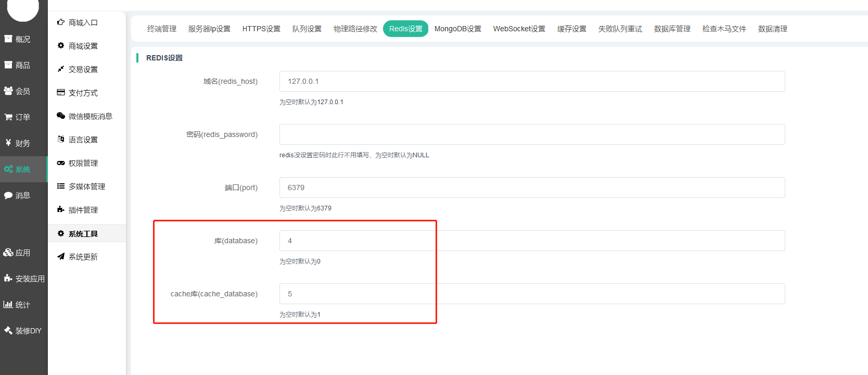Screen dimensions: 868x375
Task: Click the 装修DIY hammer icon
Action: pos(8,331)
